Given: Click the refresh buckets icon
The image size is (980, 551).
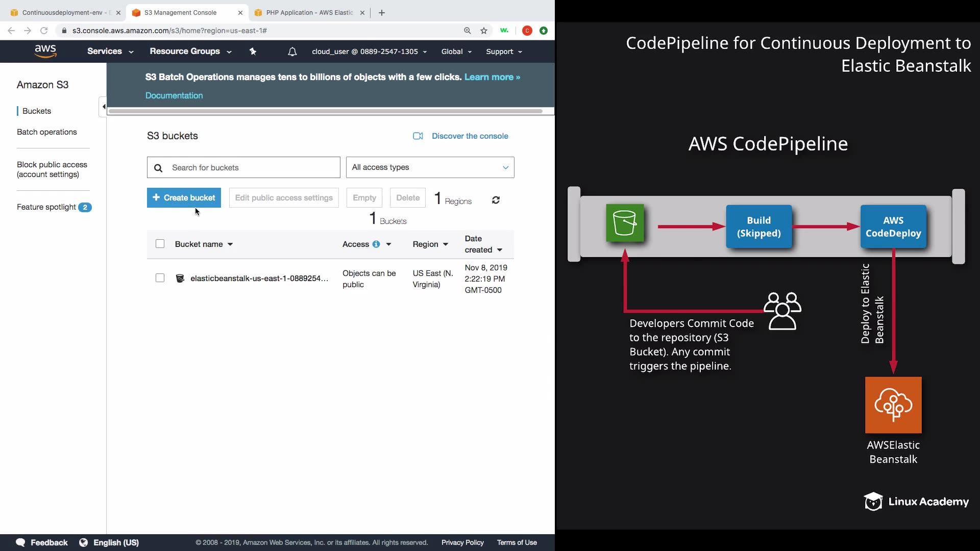Looking at the screenshot, I should coord(496,200).
